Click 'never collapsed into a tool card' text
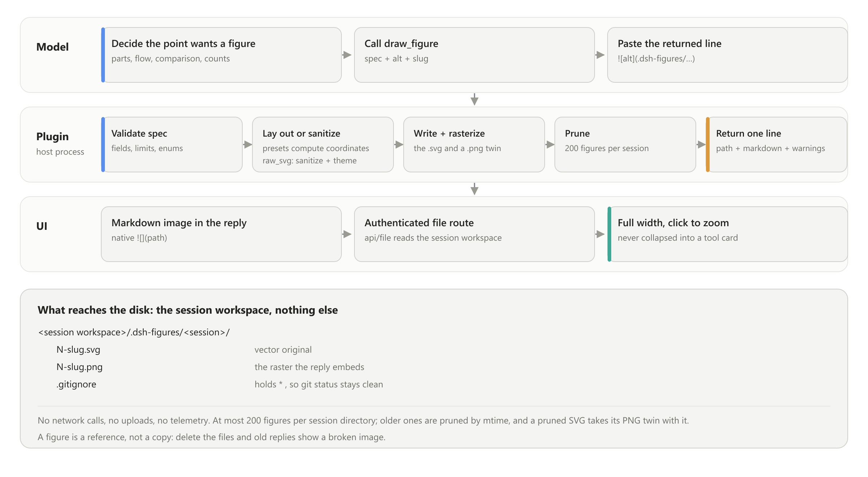The image size is (868, 477). 678,238
